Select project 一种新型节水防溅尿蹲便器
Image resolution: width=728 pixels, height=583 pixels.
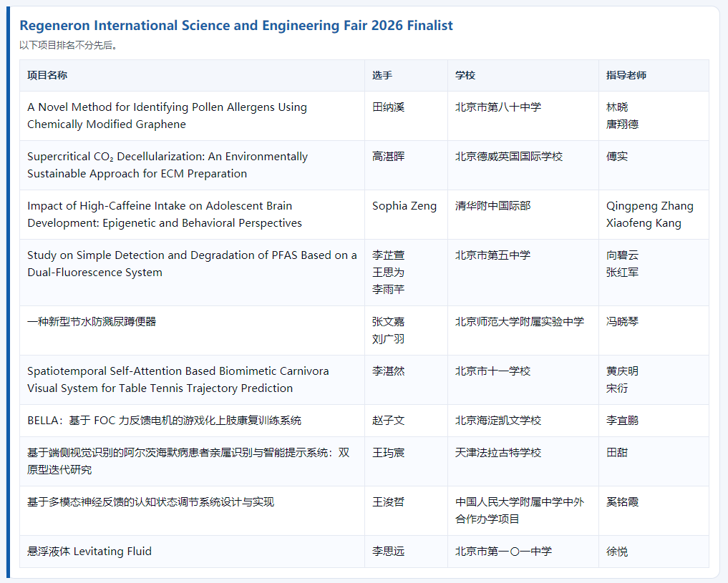92,322
